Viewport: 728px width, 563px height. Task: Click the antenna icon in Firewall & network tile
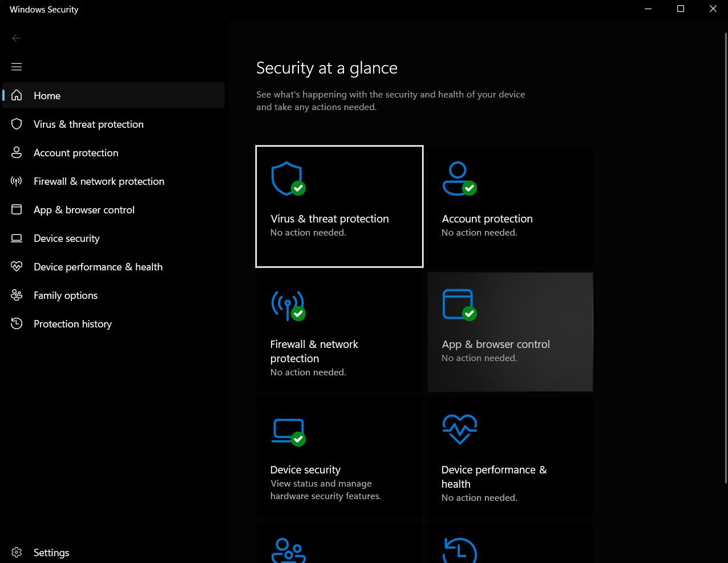288,306
